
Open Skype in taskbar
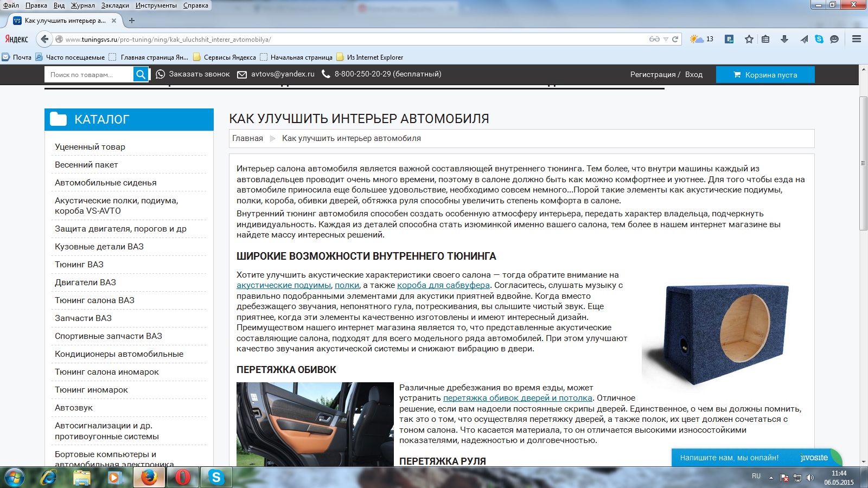(216, 477)
